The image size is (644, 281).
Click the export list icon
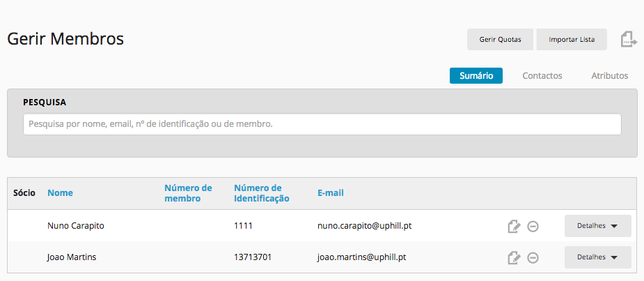coord(629,40)
